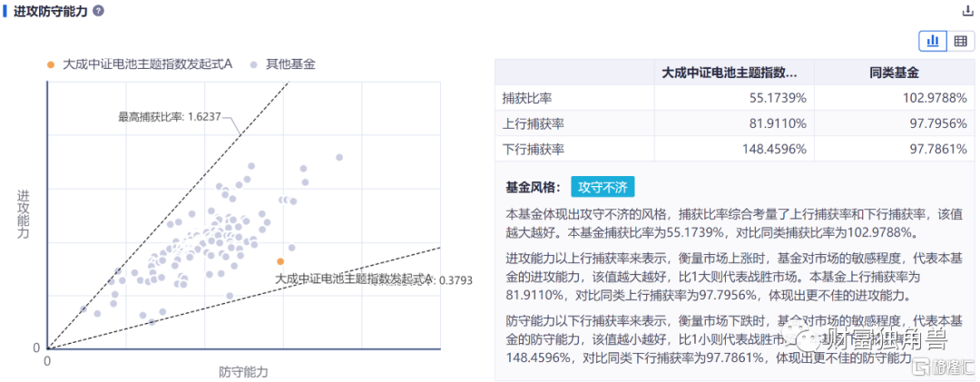
Task: Select the orange fund data point
Action: click(280, 261)
